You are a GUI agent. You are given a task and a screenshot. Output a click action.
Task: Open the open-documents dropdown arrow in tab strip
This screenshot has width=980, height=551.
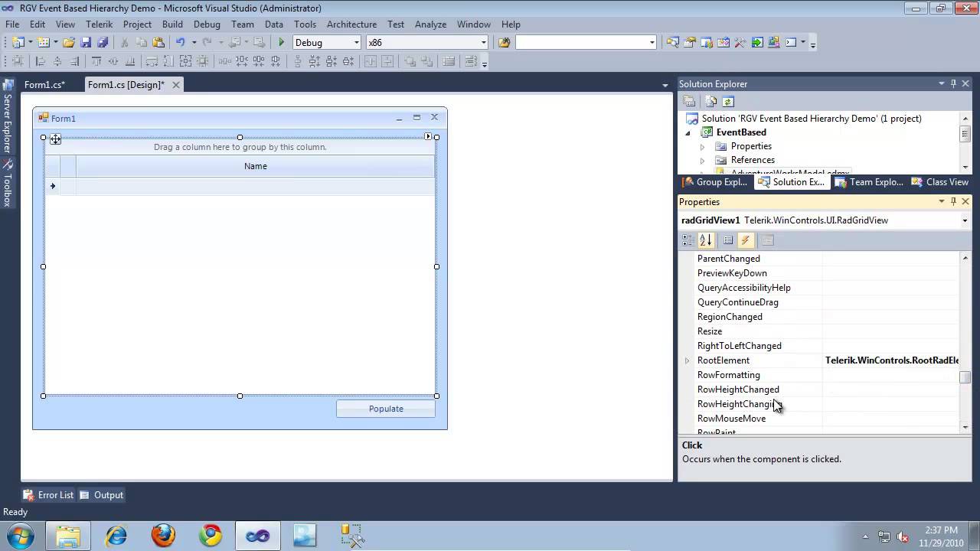pos(665,85)
